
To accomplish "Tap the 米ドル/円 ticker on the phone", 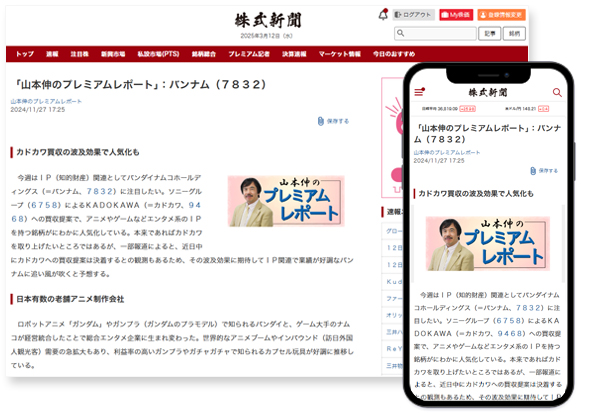I will [x=526, y=109].
